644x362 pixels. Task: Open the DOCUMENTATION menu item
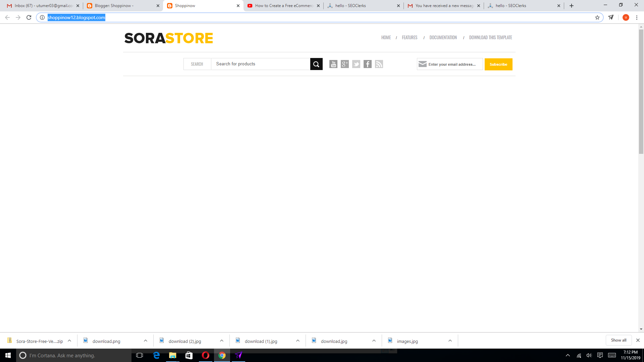click(443, 37)
